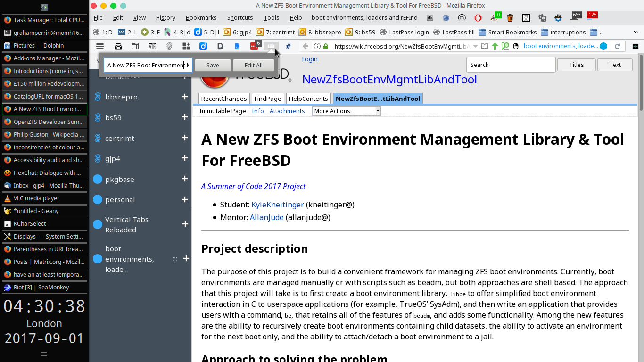Open the File menu
The width and height of the screenshot is (644, 362).
(x=98, y=18)
